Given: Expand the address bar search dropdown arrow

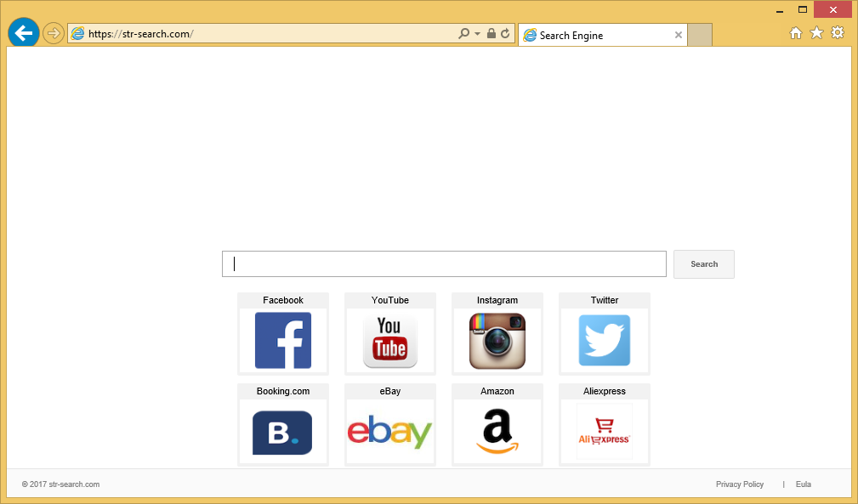Looking at the screenshot, I should [x=477, y=34].
